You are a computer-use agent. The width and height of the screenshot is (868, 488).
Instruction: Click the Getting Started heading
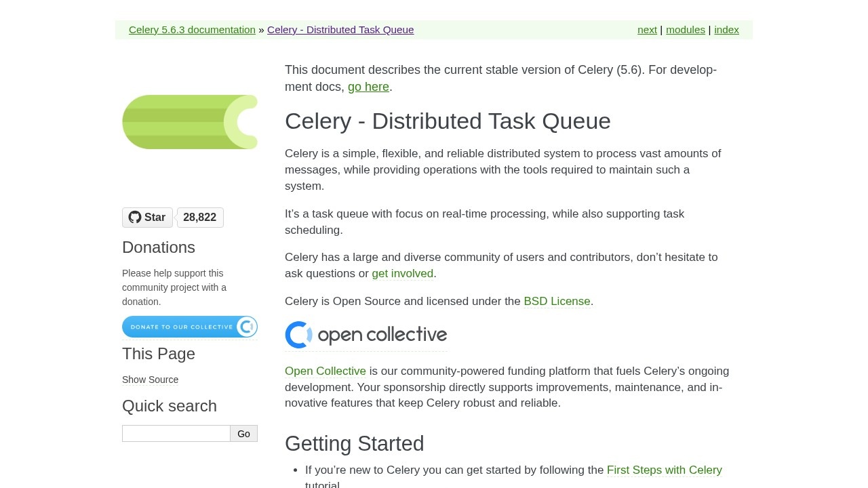tap(355, 443)
